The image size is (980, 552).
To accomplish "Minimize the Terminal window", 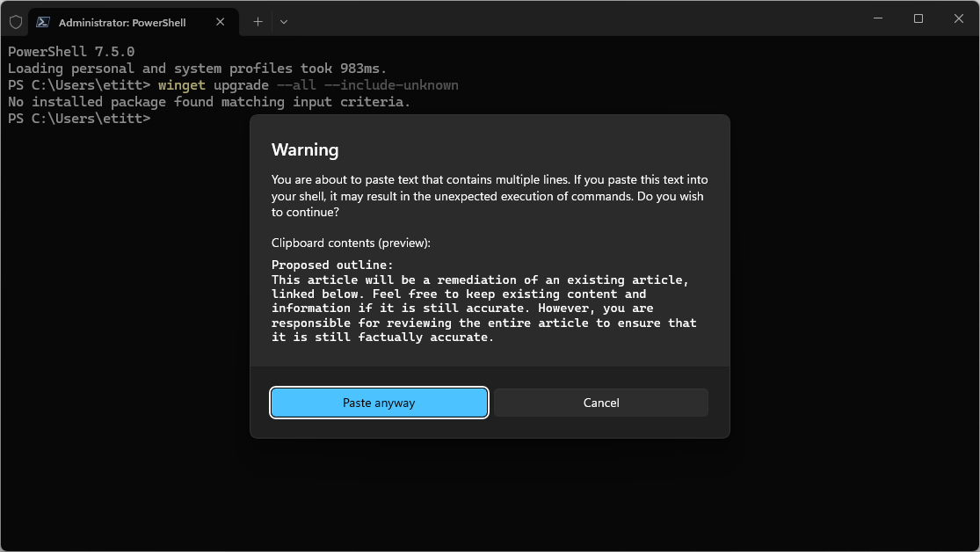I will [x=877, y=18].
